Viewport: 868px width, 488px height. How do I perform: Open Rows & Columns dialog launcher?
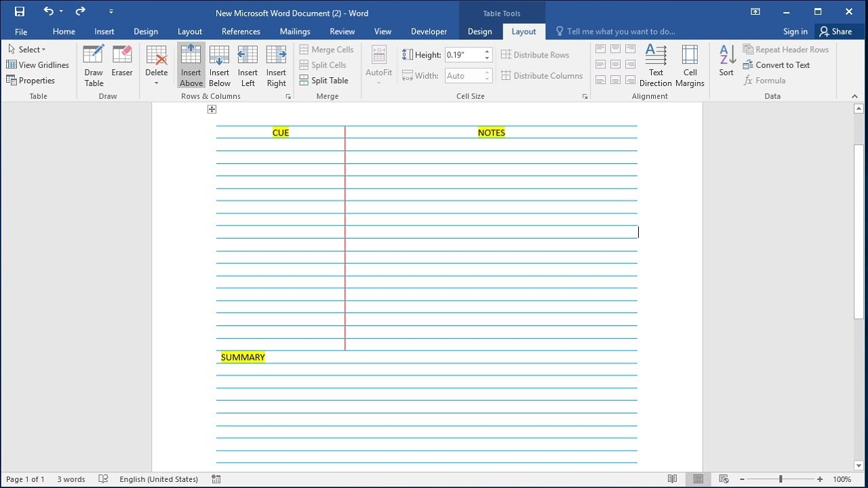[288, 97]
